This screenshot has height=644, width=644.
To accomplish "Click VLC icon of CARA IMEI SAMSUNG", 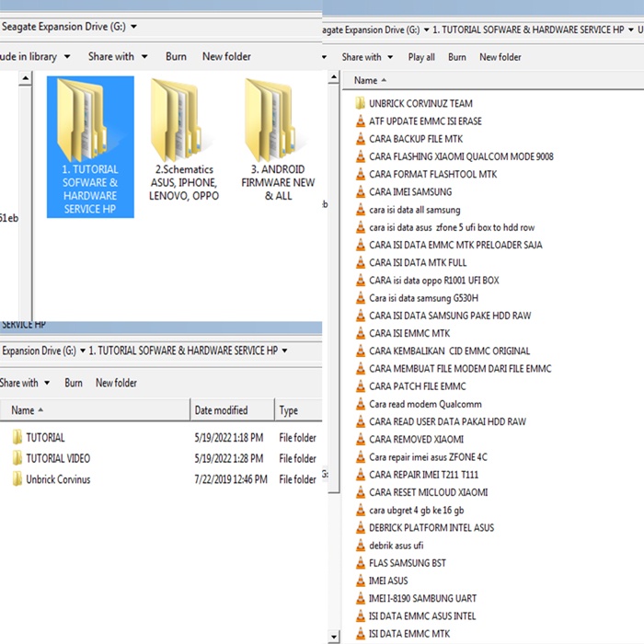I will point(361,191).
